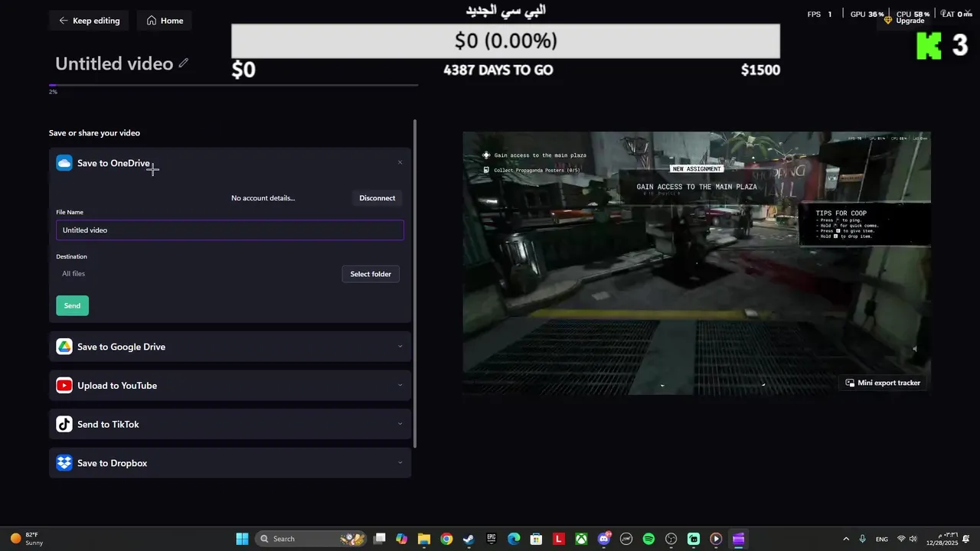Open the clock and date 12/28/2025
Image resolution: width=980 pixels, height=551 pixels.
click(942, 539)
